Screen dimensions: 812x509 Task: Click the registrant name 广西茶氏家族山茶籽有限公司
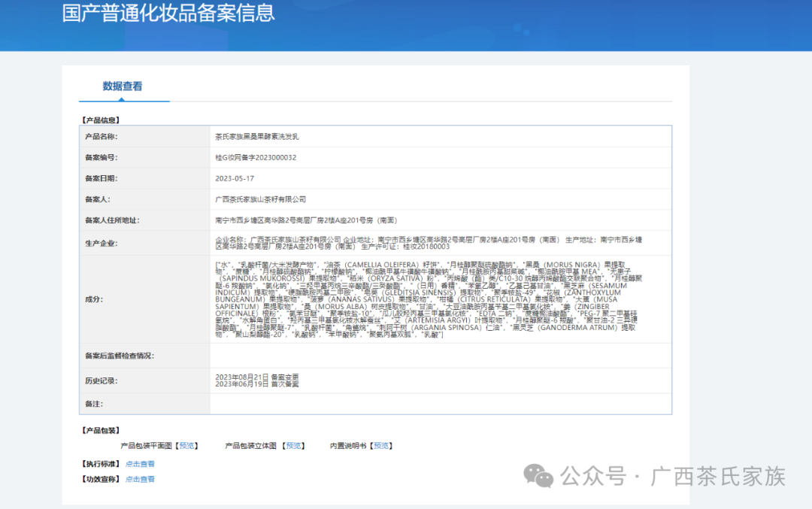[261, 199]
